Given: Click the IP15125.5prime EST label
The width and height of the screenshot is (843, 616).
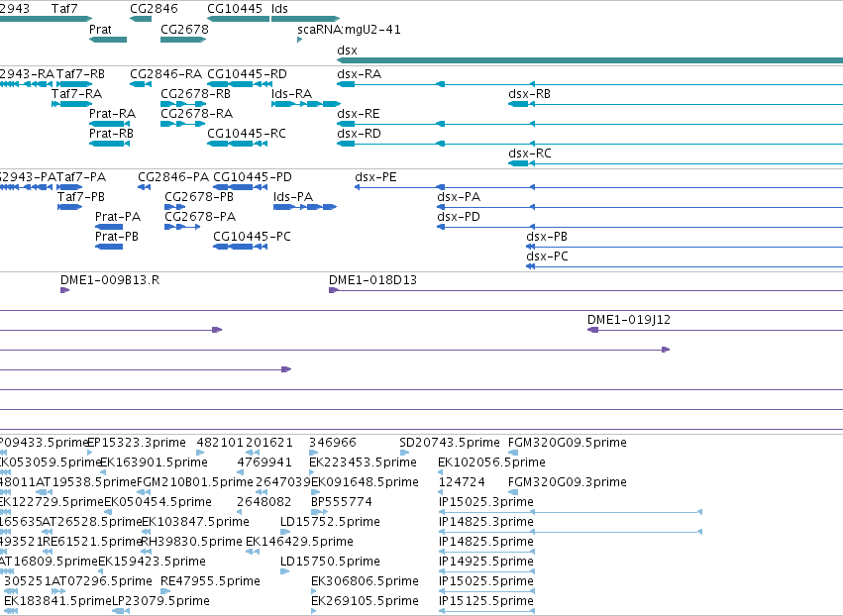Looking at the screenshot, I should click(x=486, y=601).
